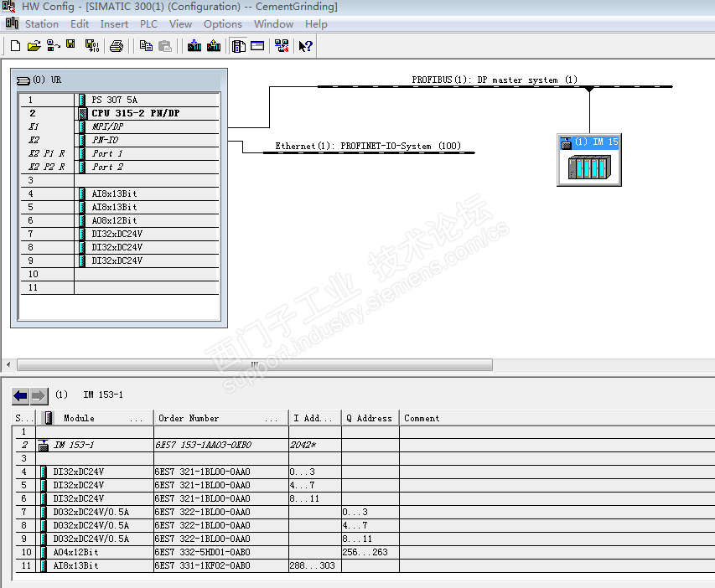
Task: Select the AO4x12Bit row in slot 10
Action: tap(364, 553)
